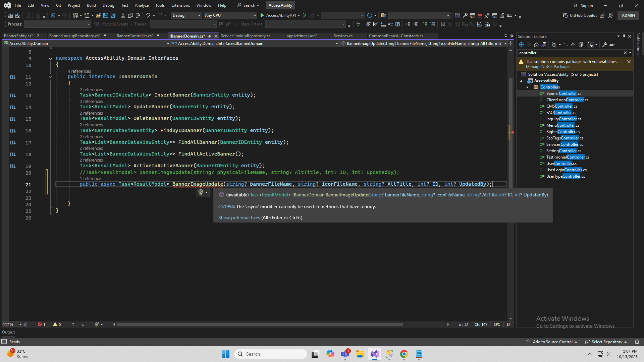
Task: Click the Manage NuGet Packages link
Action: (548, 67)
